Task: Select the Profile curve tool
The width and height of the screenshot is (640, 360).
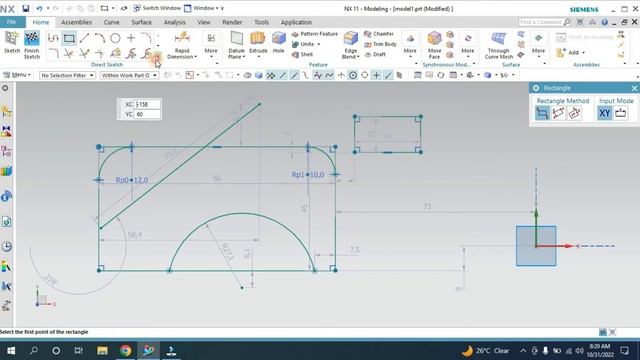Action: click(53, 38)
